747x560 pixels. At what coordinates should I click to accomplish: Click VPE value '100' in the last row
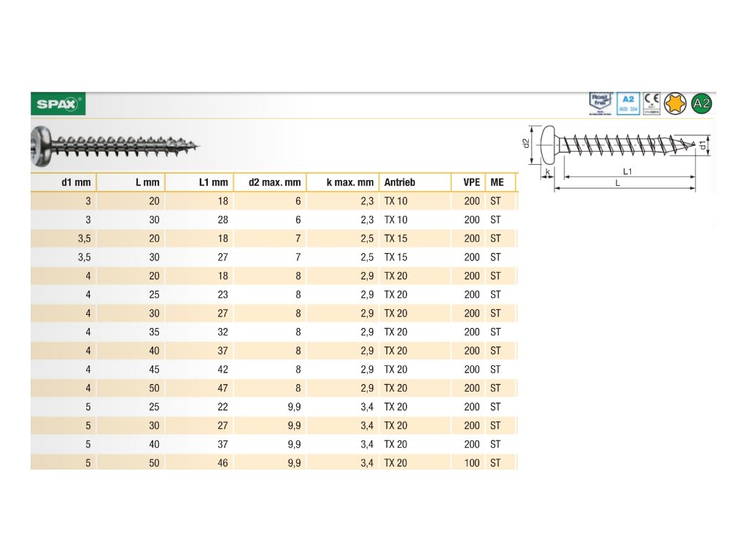click(x=472, y=463)
